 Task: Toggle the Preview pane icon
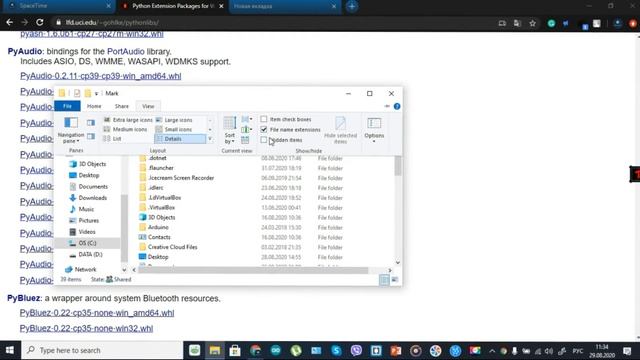(91, 122)
